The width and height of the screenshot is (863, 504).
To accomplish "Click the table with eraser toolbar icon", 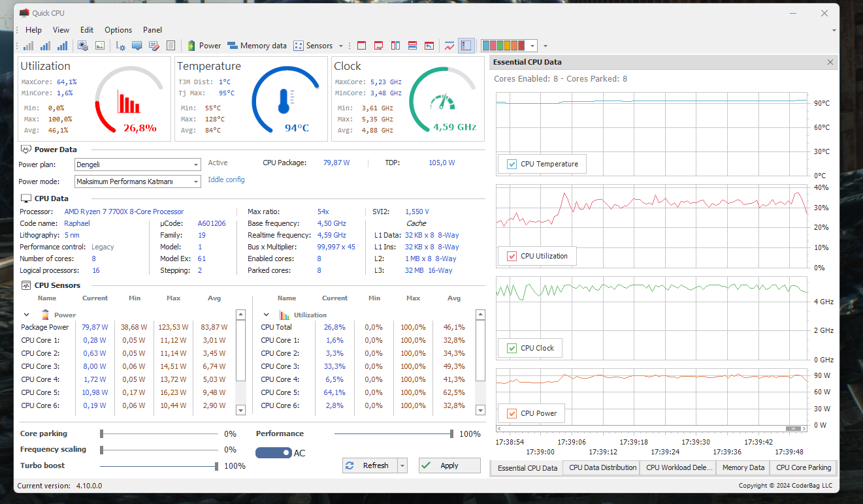I will click(154, 46).
